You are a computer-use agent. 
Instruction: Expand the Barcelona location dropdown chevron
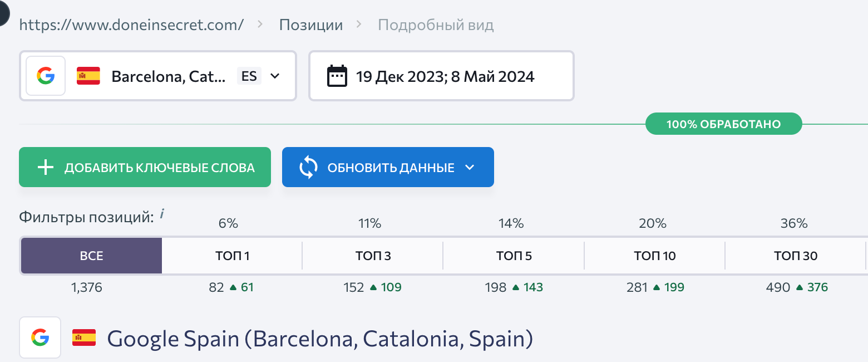point(275,76)
